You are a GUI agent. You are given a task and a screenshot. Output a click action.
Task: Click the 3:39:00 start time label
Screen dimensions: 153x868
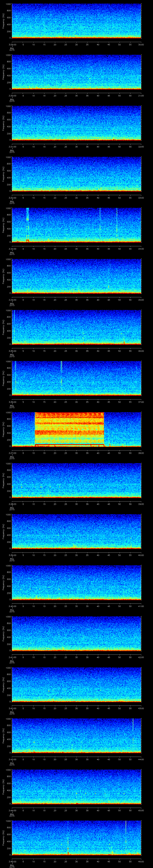point(12,555)
